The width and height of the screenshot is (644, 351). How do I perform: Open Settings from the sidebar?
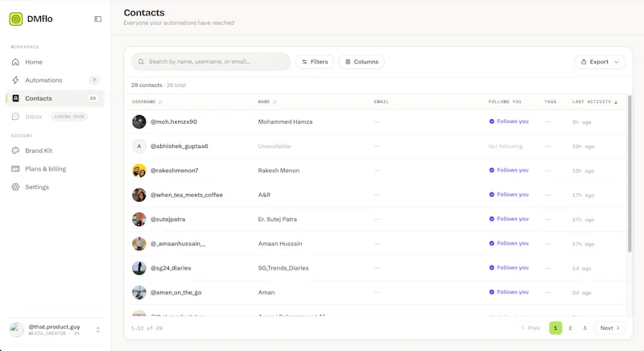coord(55,187)
